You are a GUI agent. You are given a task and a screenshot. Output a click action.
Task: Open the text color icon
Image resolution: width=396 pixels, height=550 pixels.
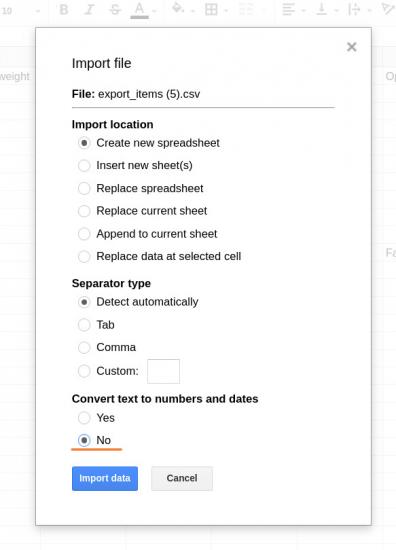(x=140, y=10)
